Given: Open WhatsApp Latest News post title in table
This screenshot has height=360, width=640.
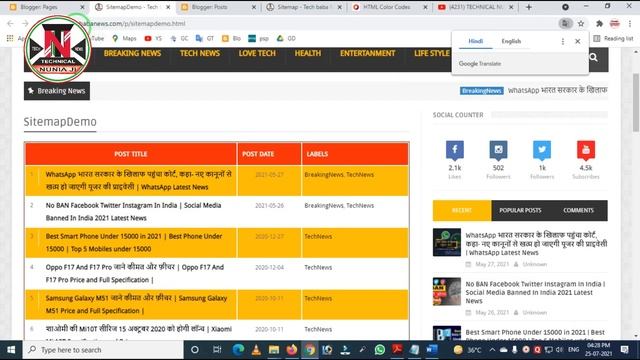Looking at the screenshot, I should tap(139, 180).
